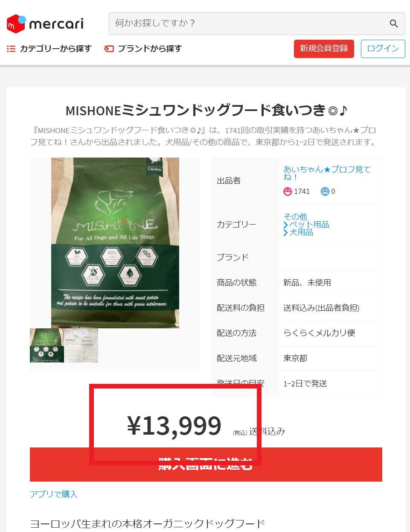The height and width of the screenshot is (532, 410).
Task: Click the red 購入画面に進む purchase button
Action: 206,465
